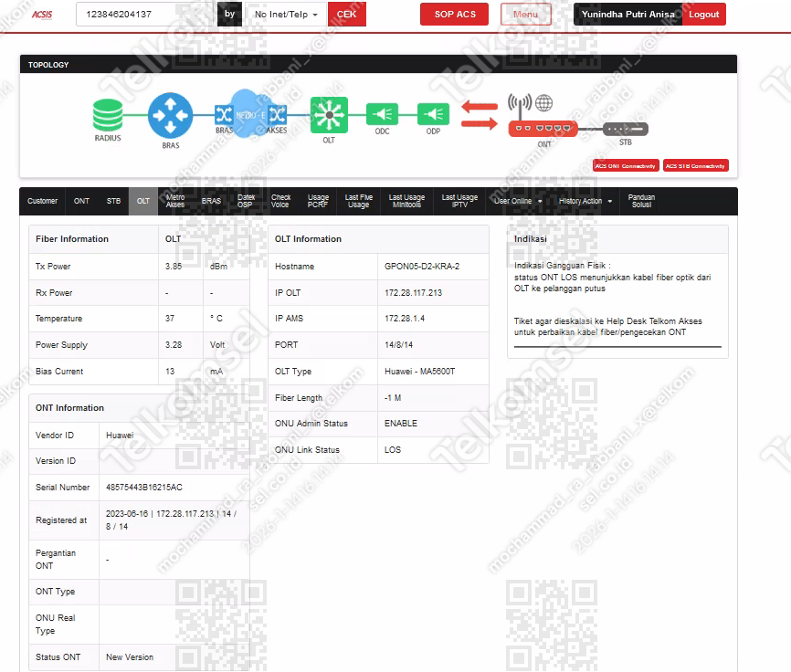Select the OLT tab
The image size is (791, 672).
pyautogui.click(x=143, y=201)
